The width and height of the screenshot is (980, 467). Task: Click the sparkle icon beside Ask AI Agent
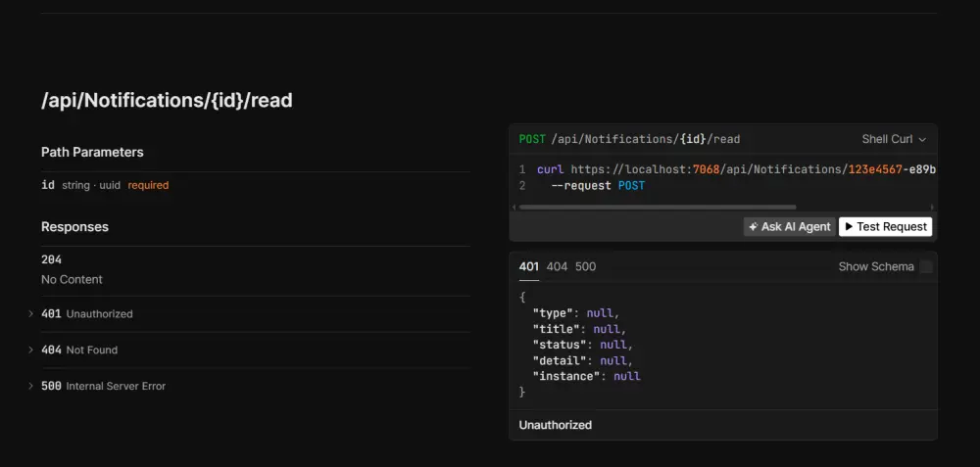pos(753,226)
